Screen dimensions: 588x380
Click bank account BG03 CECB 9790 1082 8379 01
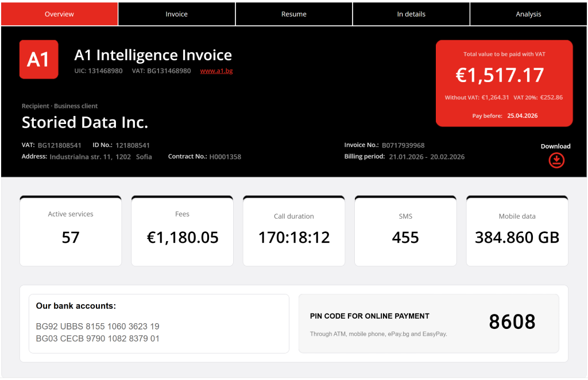(98, 339)
